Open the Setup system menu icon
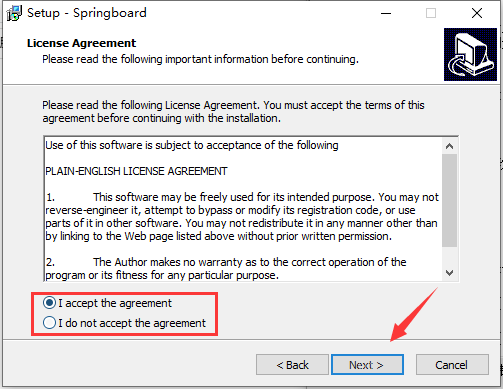This screenshot has width=503, height=389. click(x=14, y=13)
